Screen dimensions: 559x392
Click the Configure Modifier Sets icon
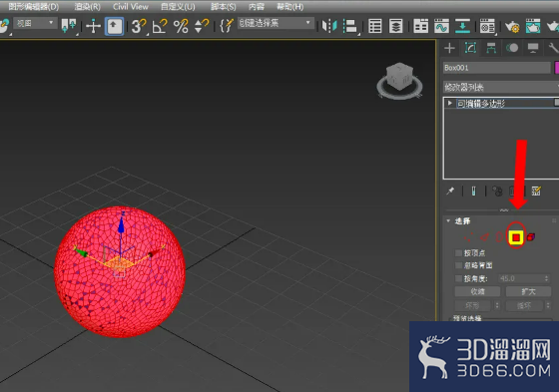pyautogui.click(x=536, y=191)
